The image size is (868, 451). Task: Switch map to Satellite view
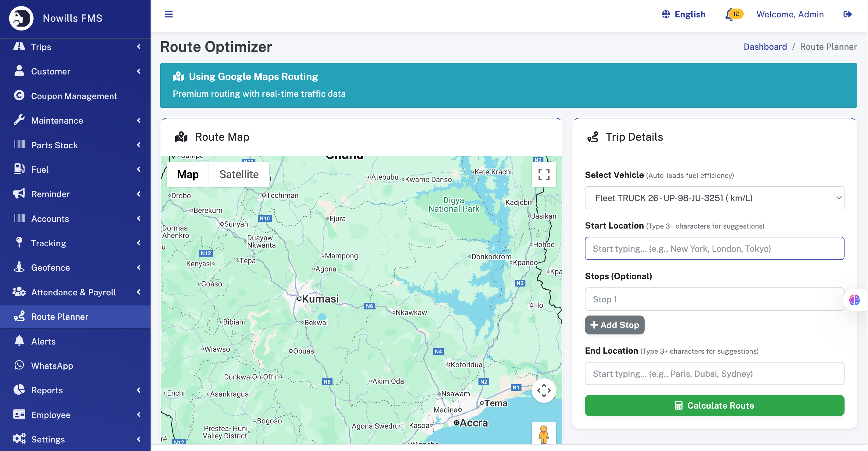coord(239,175)
